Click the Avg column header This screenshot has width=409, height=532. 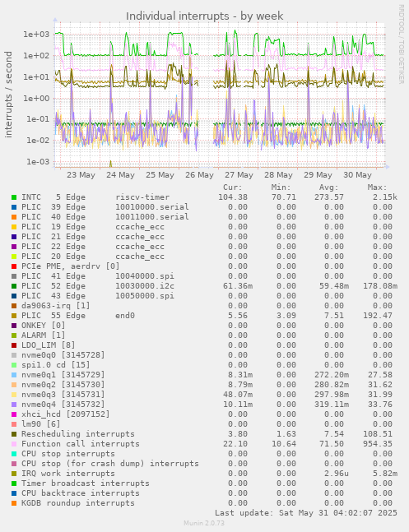(x=329, y=187)
